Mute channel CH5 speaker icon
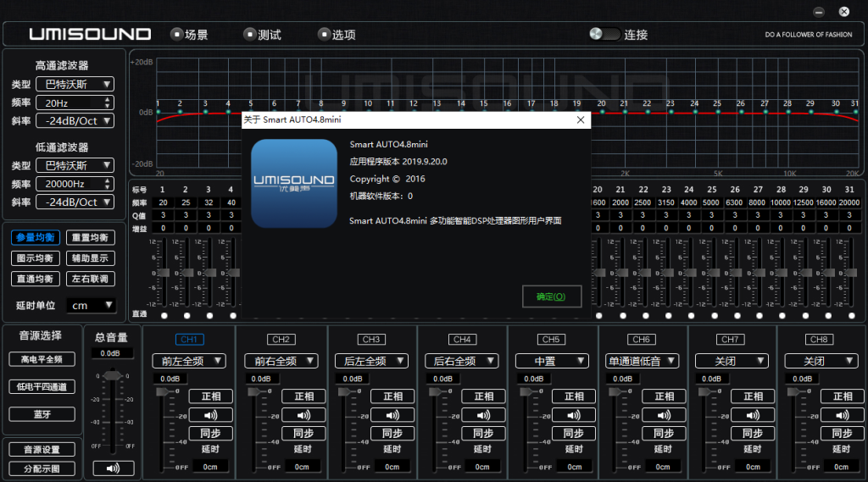 click(x=574, y=415)
